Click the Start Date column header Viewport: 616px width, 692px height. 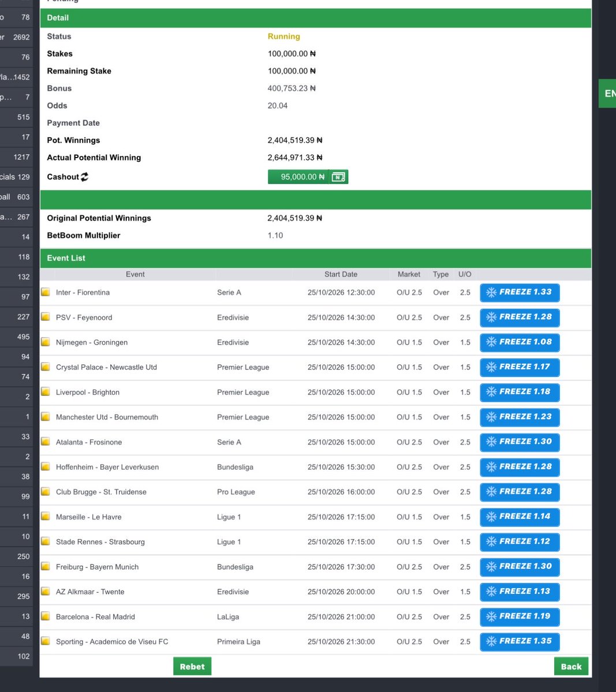pyautogui.click(x=341, y=274)
